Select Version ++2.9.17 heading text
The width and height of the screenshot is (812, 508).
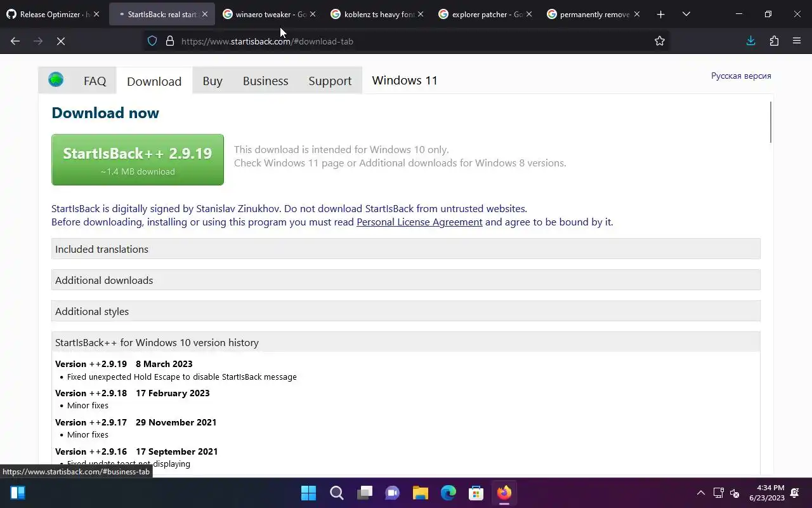(91, 422)
